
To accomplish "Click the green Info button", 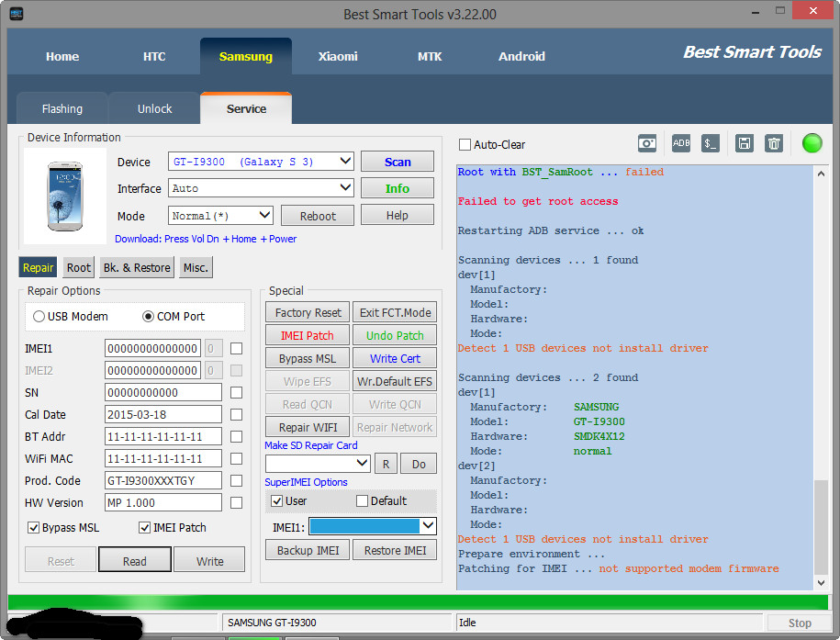I will 397,188.
